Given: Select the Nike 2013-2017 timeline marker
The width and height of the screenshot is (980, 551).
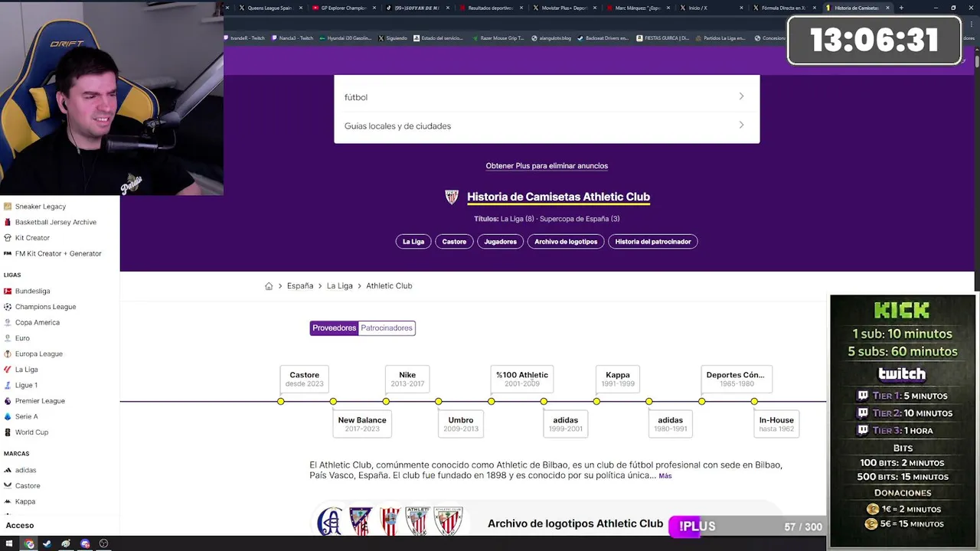Looking at the screenshot, I should (386, 402).
